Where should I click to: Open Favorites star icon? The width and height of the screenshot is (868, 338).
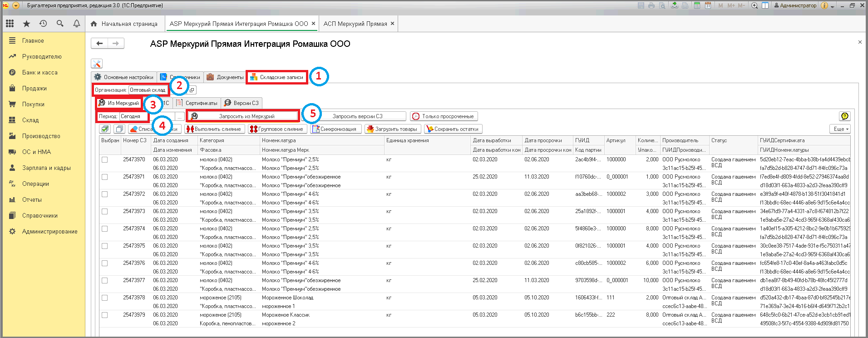pos(26,24)
